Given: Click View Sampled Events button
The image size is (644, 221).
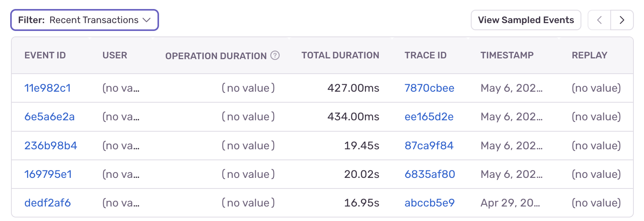Looking at the screenshot, I should pyautogui.click(x=526, y=20).
